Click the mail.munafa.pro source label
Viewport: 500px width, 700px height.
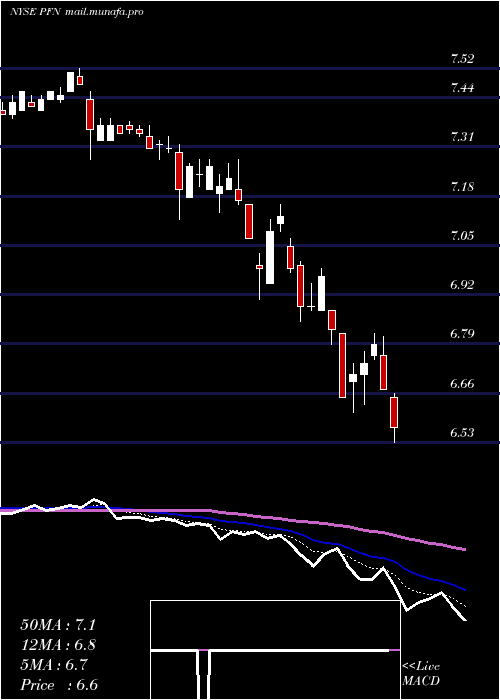(104, 12)
